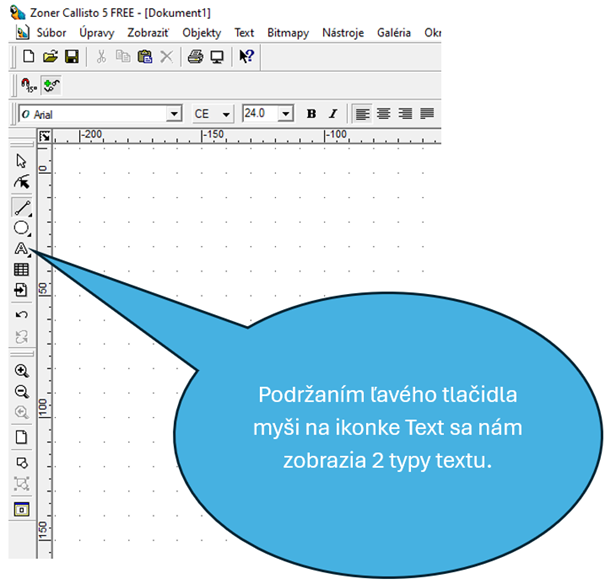Screen dimensions: 605x584
Task: Open the CE encoding dropdown
Action: coord(226,115)
